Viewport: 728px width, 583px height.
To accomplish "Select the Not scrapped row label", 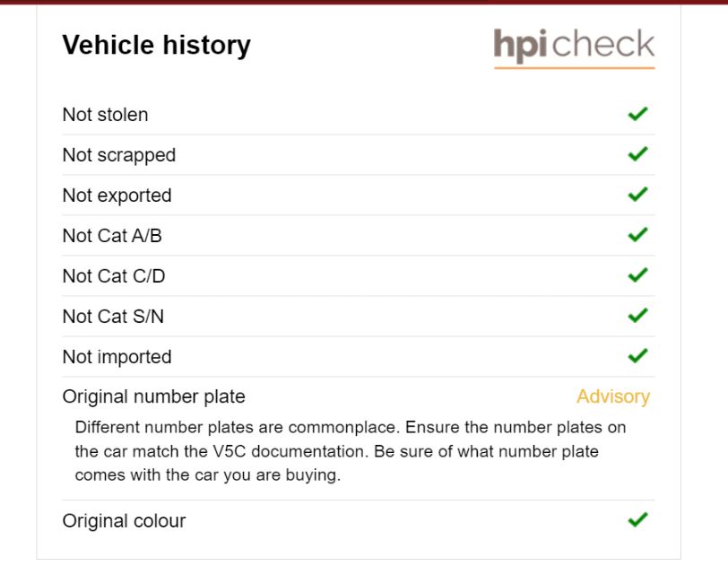I will tap(118, 155).
